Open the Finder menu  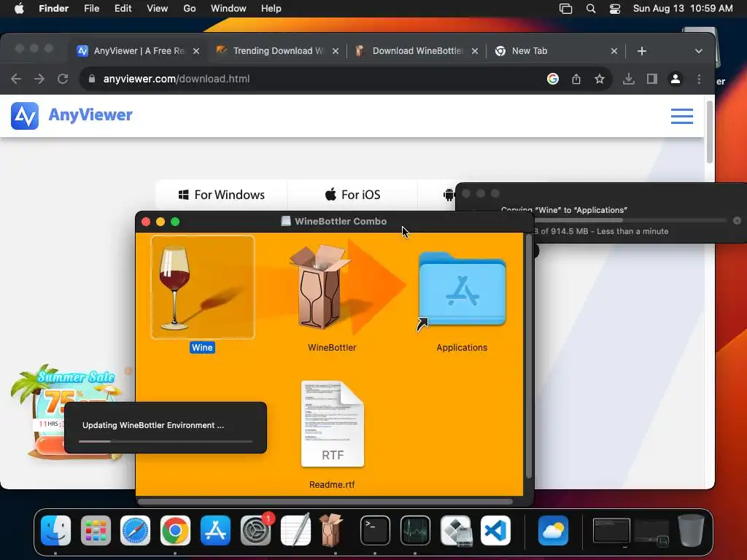click(54, 9)
